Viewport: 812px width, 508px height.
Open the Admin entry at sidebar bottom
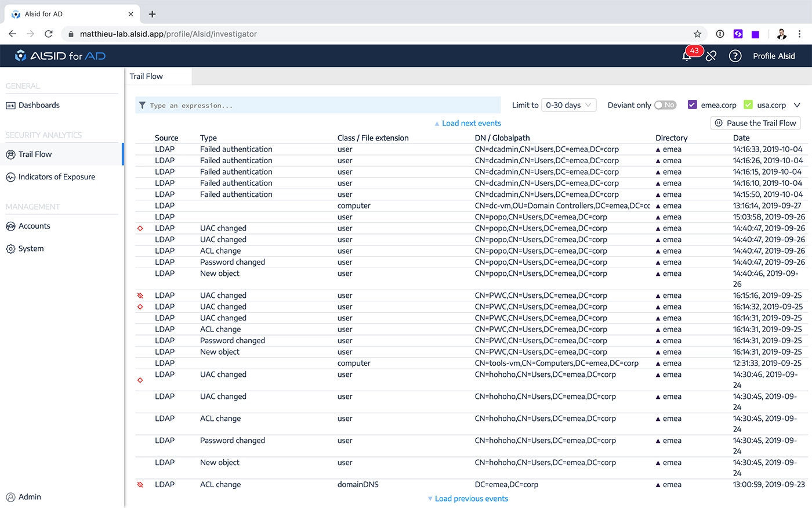pos(30,497)
